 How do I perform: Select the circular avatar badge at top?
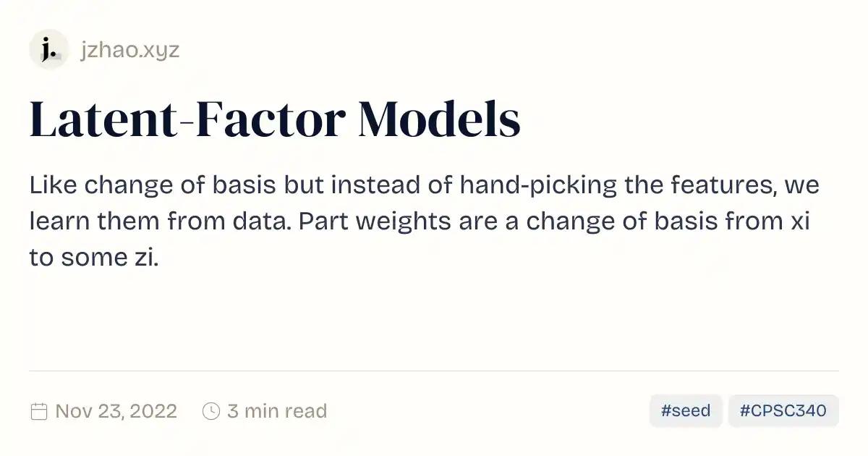[x=48, y=49]
